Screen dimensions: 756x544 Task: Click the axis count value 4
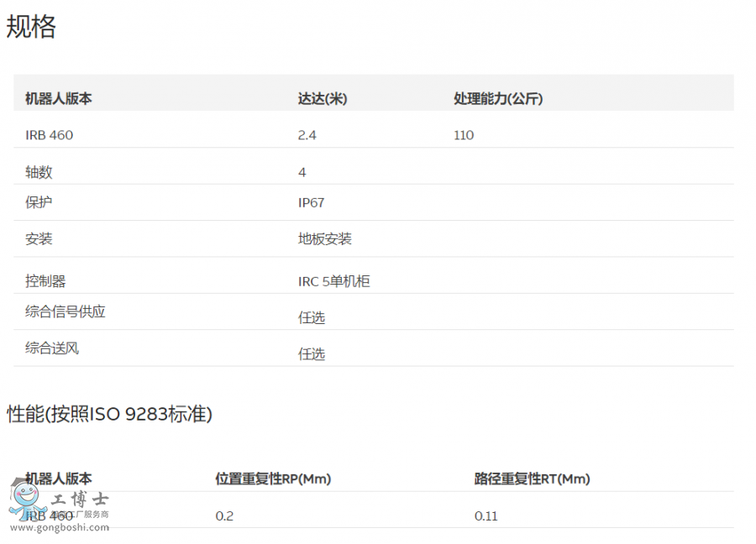302,172
